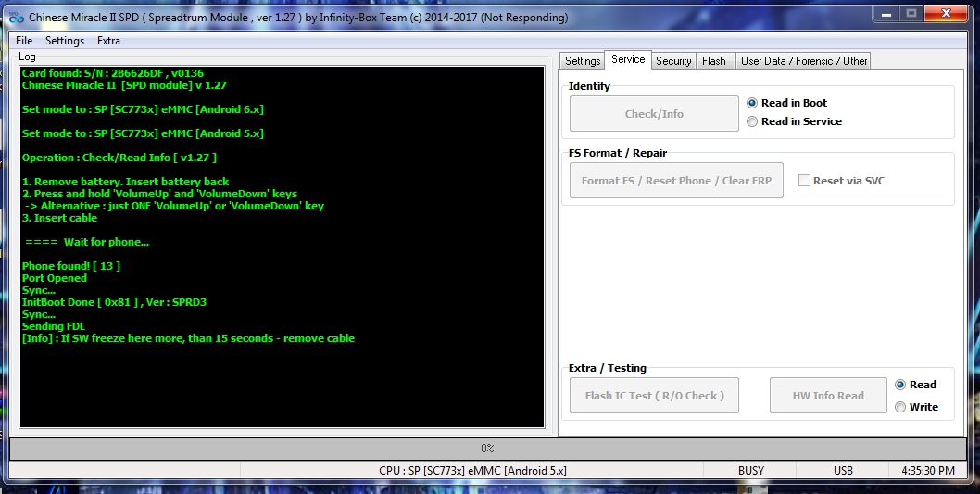Viewport: 980px width, 494px height.
Task: Maximize the Chinese Miracle II window
Action: pos(911,13)
